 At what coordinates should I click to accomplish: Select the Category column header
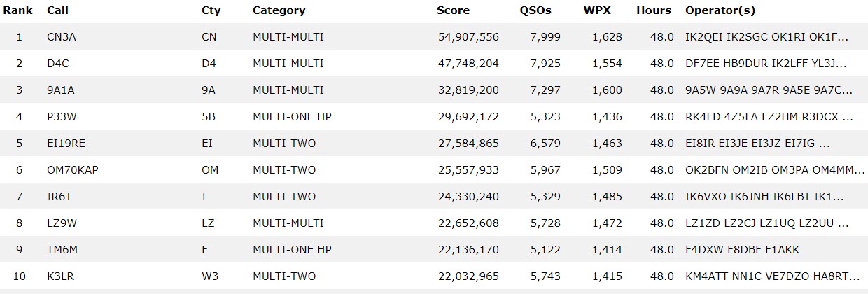(279, 10)
